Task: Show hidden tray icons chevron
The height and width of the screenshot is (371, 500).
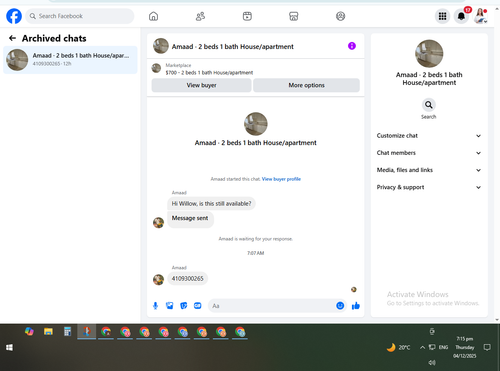Action: (x=422, y=347)
